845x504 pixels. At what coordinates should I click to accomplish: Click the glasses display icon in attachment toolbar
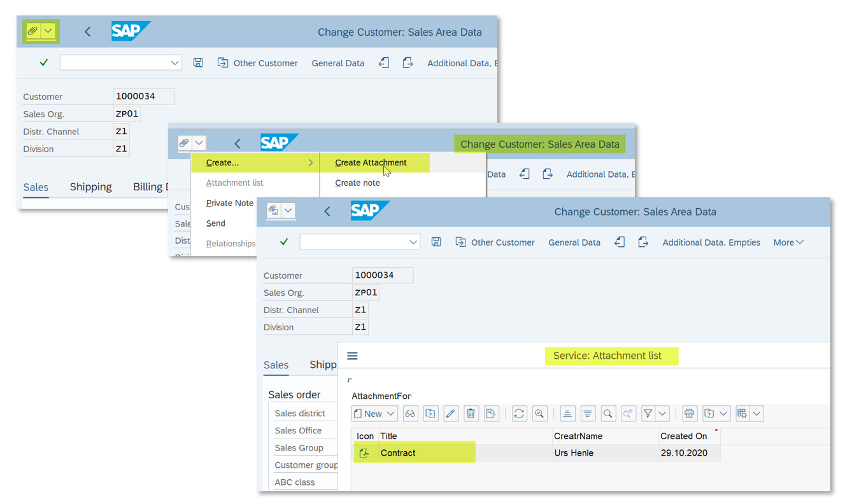pos(410,414)
